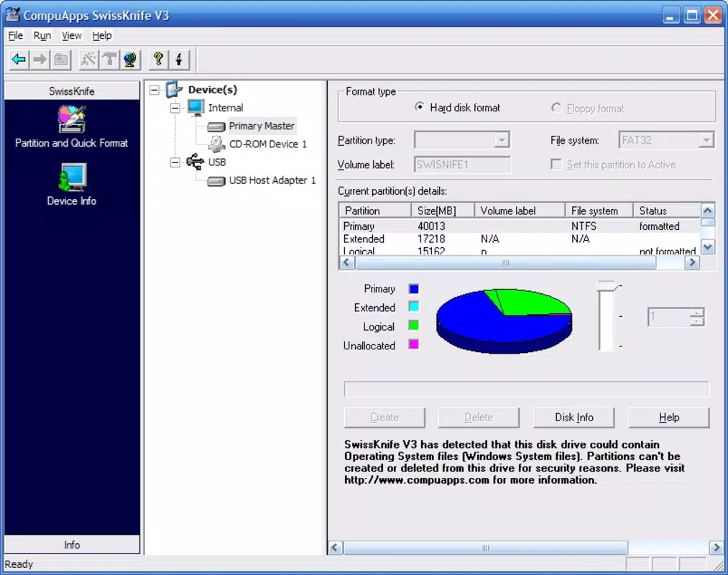Collapse the Internal tree node
Viewport: 728px width, 575px height.
click(175, 108)
